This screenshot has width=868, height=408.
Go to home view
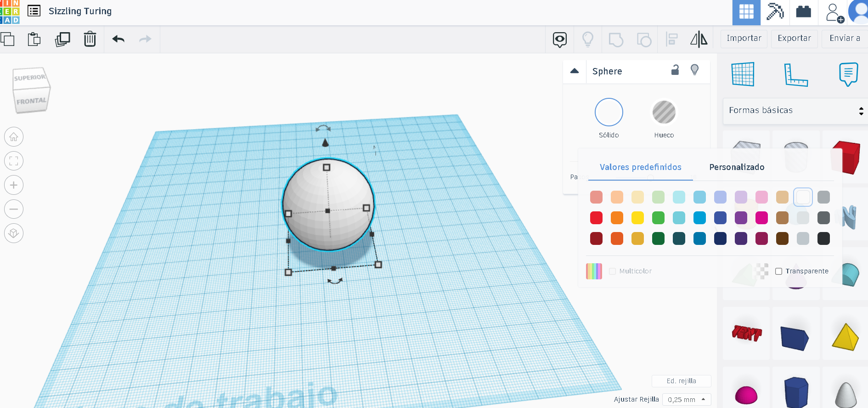pyautogui.click(x=14, y=137)
